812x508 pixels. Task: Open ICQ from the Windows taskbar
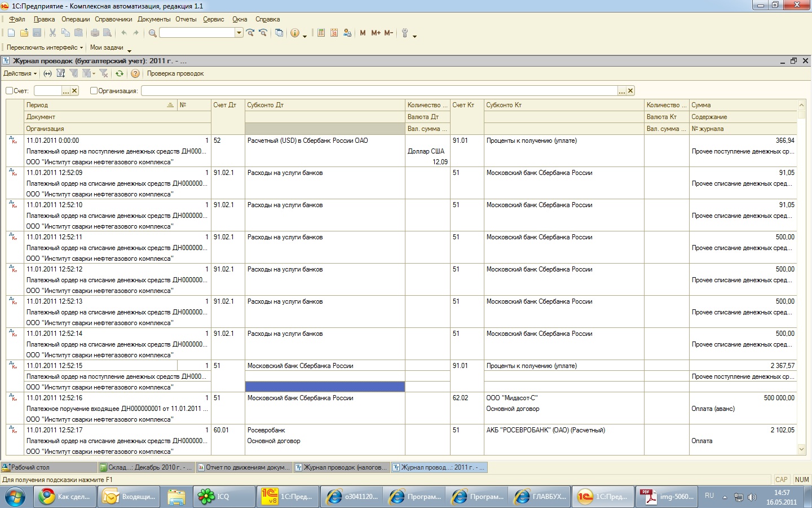click(223, 497)
